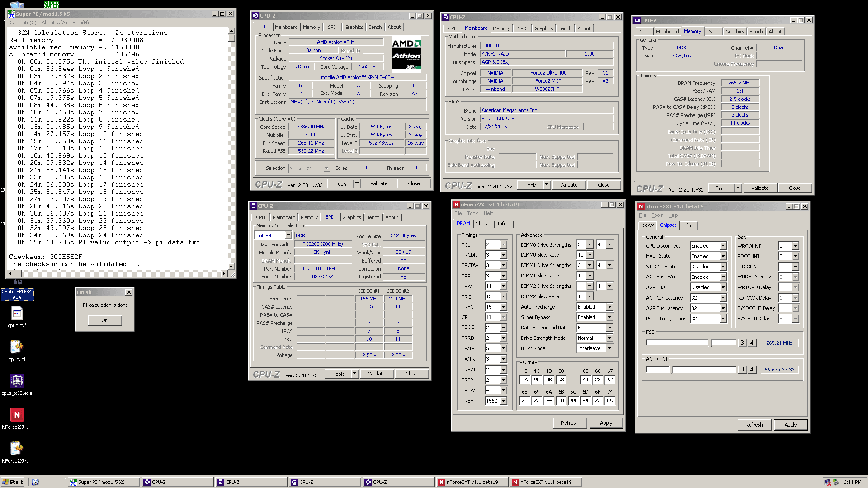
Task: Open the TRCDR timing dropdown
Action: coord(503,255)
